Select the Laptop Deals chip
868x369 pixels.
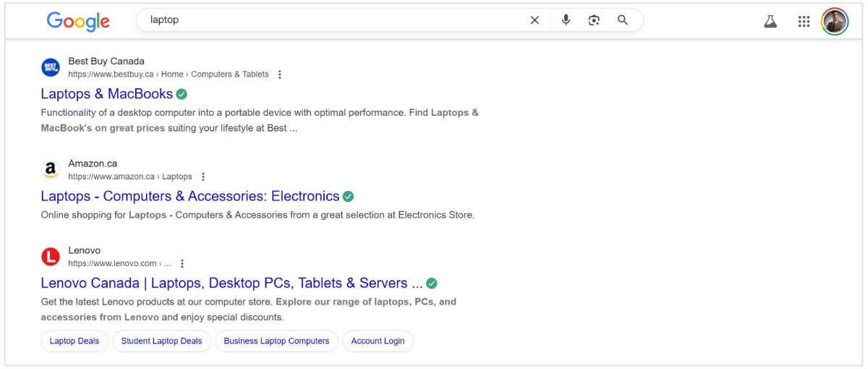tap(75, 341)
